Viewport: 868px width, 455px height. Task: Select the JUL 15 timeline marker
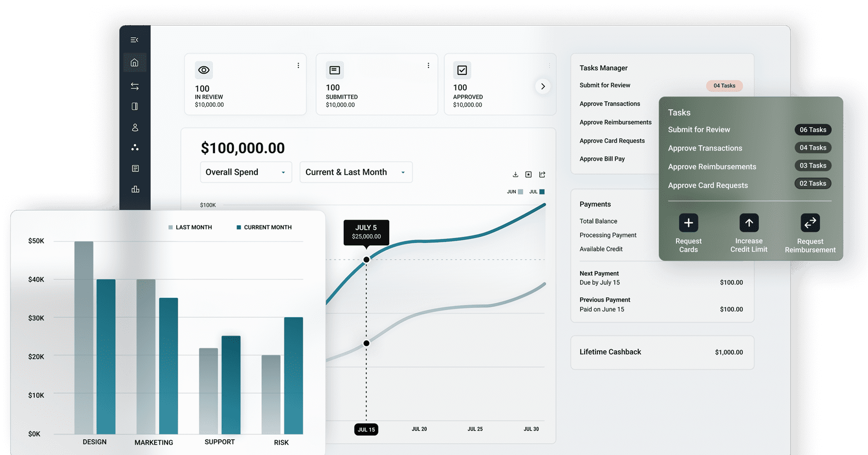[x=366, y=429]
